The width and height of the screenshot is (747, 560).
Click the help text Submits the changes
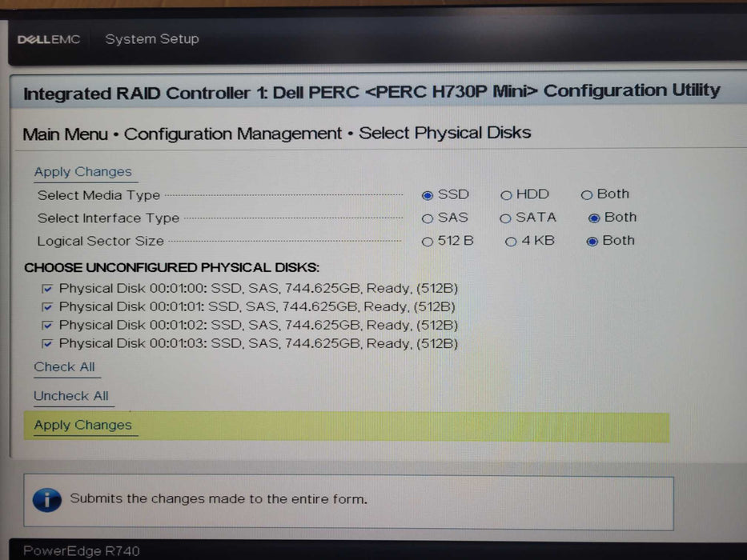coord(219,498)
